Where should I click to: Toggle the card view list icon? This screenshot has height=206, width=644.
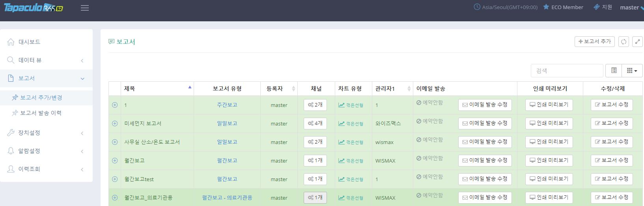click(x=614, y=71)
